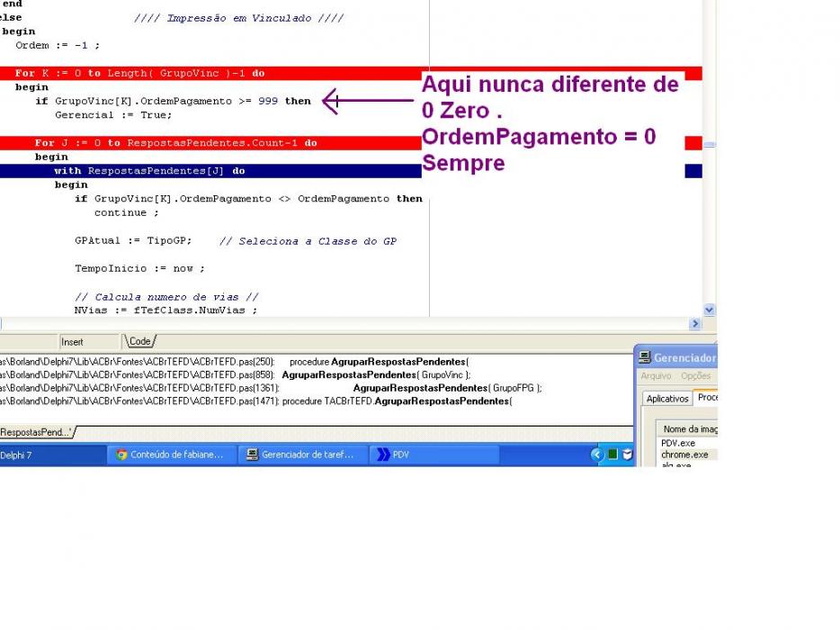Open the Opções menu in Gerenciador window
840x630 pixels.
point(695,376)
